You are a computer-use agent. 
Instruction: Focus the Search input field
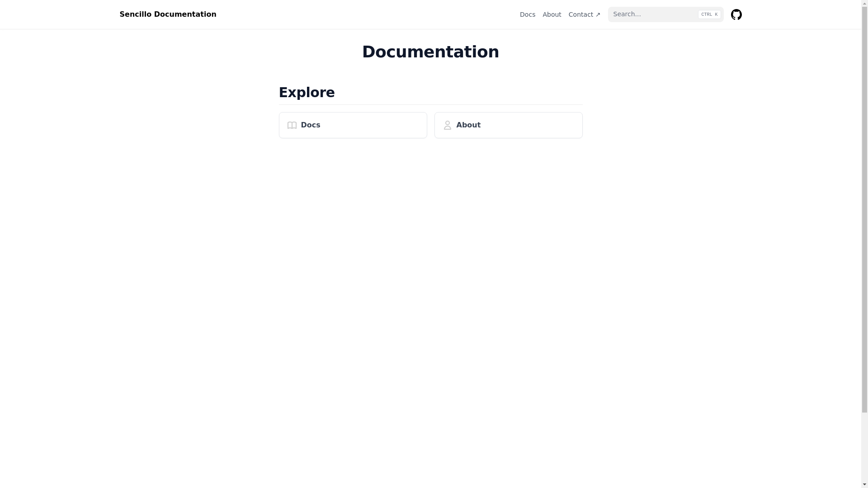(665, 14)
